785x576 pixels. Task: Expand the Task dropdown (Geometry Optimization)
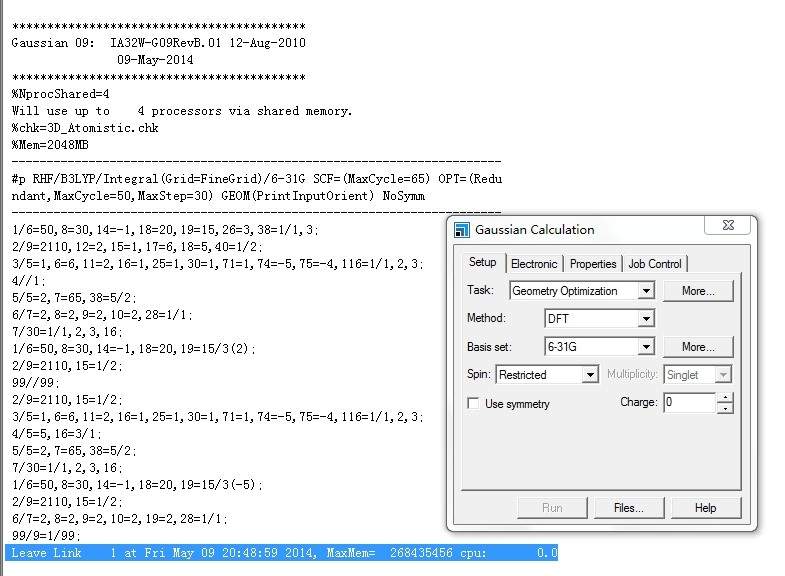click(646, 291)
